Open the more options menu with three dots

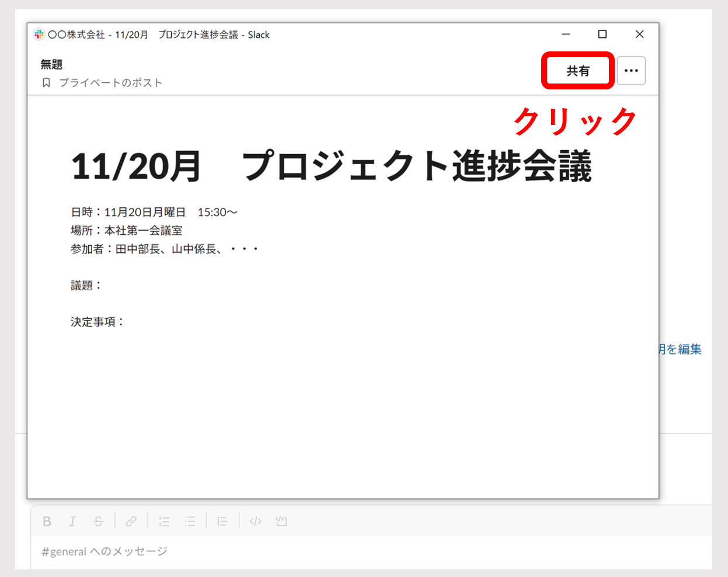pyautogui.click(x=631, y=70)
